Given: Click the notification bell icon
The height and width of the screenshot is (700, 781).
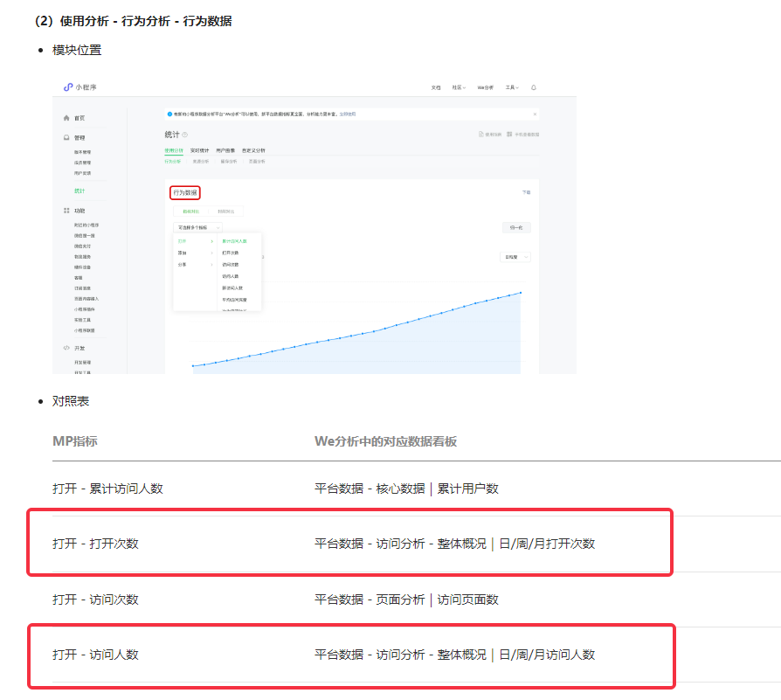Looking at the screenshot, I should (x=534, y=87).
